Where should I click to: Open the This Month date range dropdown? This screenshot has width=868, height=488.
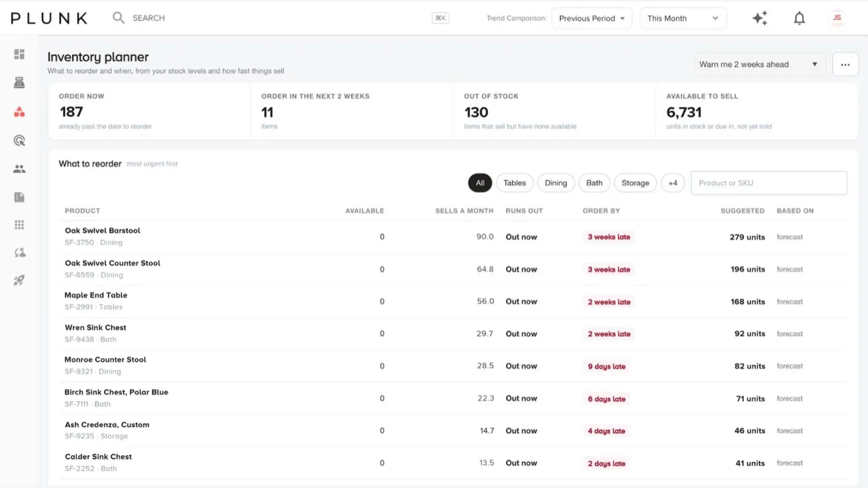(683, 19)
